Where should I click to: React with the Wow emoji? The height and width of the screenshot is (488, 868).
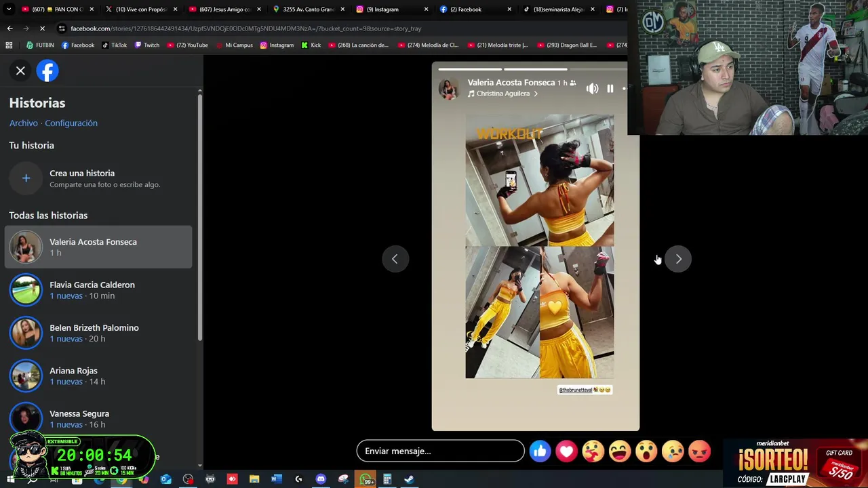pos(646,451)
